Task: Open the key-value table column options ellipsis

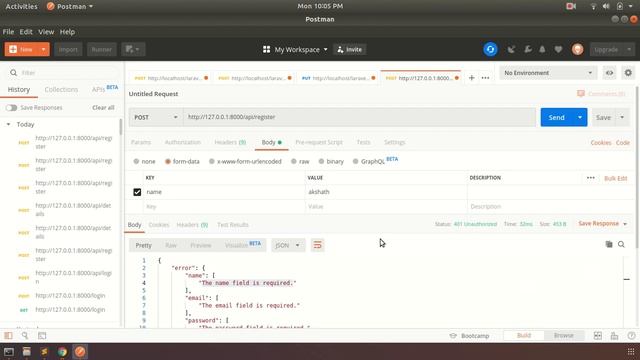Action: point(591,178)
